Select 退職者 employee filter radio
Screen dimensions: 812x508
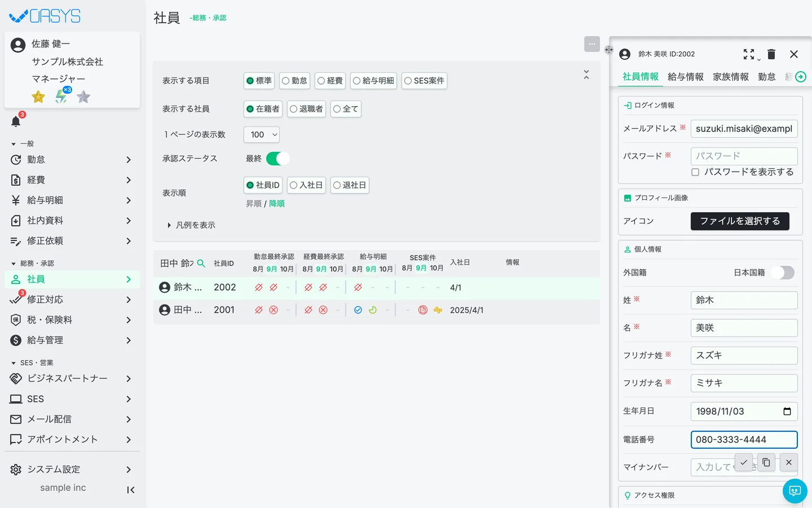307,109
